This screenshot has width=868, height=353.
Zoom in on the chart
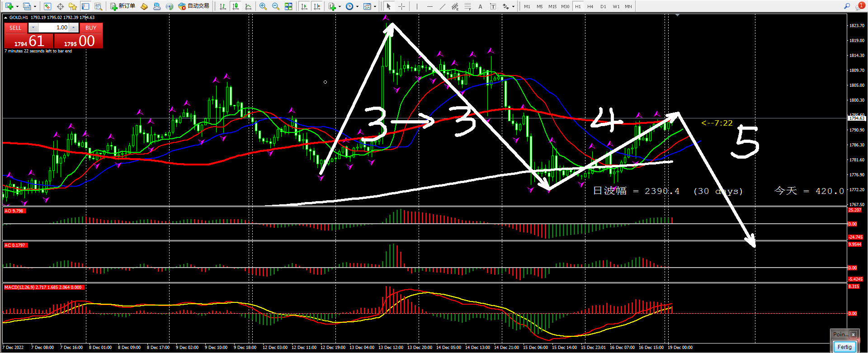pyautogui.click(x=263, y=6)
